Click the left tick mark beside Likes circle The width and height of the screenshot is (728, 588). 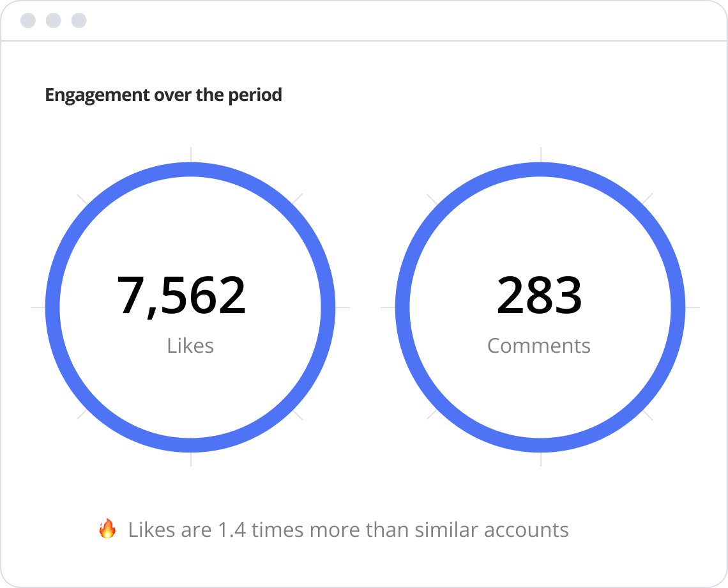[x=38, y=307]
